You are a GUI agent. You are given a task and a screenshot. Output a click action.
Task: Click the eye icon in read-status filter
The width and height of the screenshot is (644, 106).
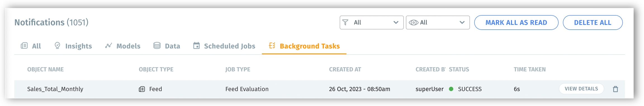click(414, 23)
